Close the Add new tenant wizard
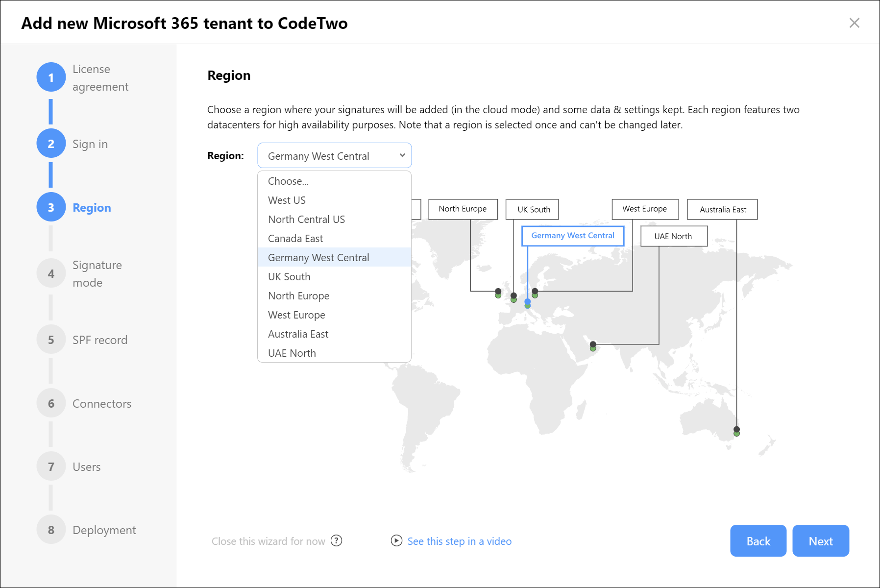880x588 pixels. click(854, 23)
